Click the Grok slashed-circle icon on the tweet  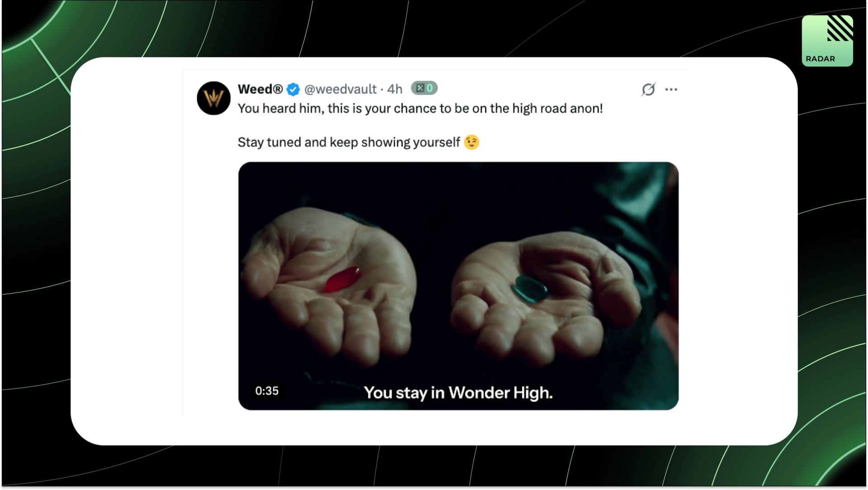point(648,89)
